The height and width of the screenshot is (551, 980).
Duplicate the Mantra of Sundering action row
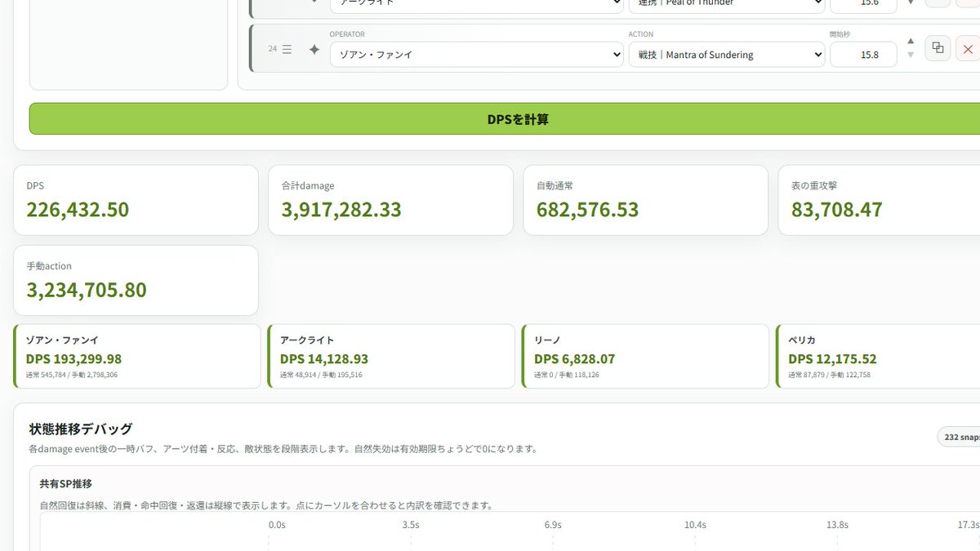click(938, 47)
